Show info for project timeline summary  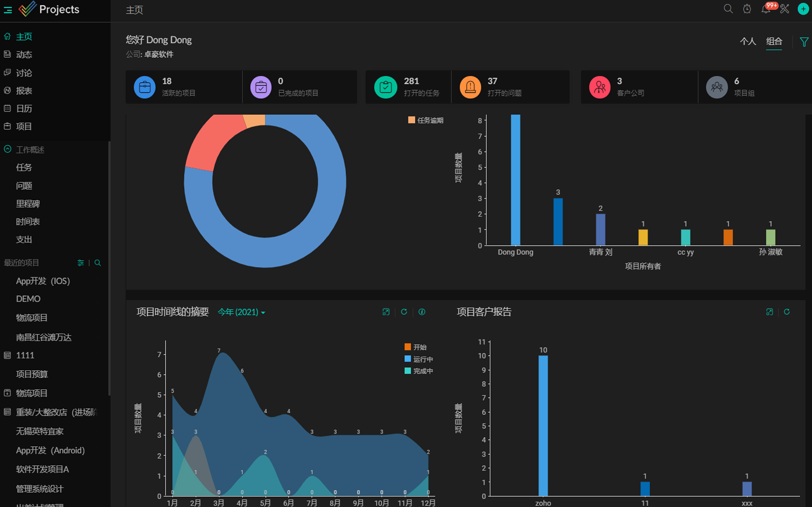click(x=422, y=312)
